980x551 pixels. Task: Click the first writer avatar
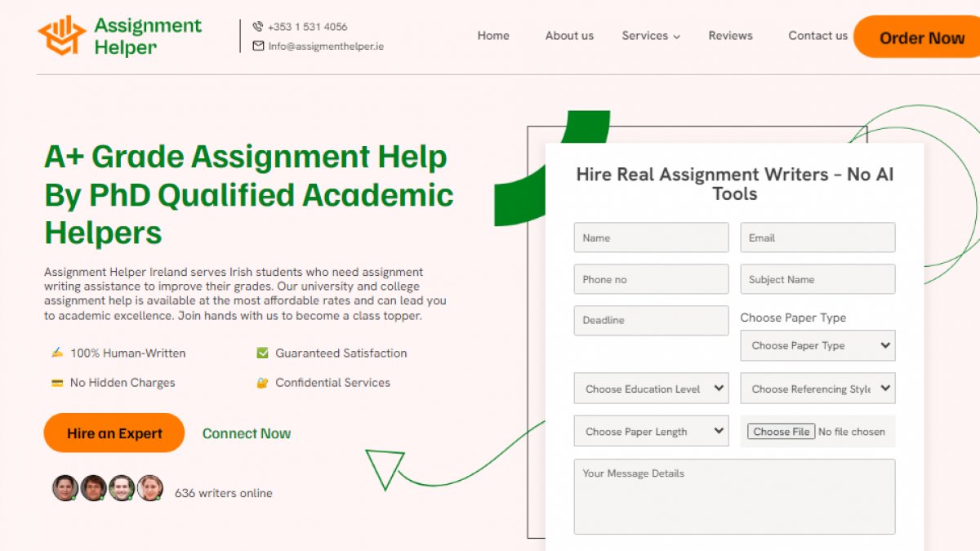coord(65,488)
